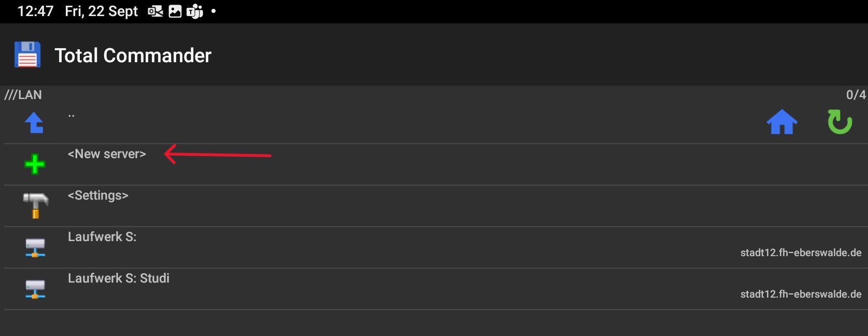Tap the blue up-folder arrow icon
This screenshot has width=868, height=336.
click(34, 123)
